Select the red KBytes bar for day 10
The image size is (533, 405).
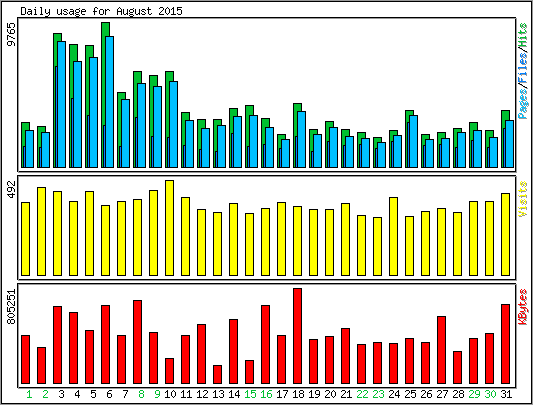click(170, 371)
